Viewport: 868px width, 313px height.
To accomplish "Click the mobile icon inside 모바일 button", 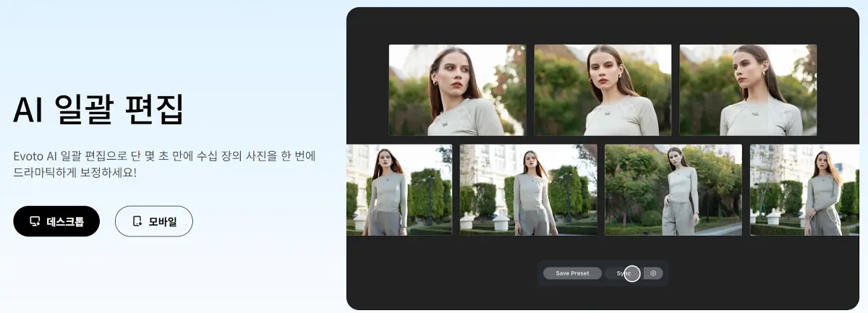I will click(x=137, y=221).
